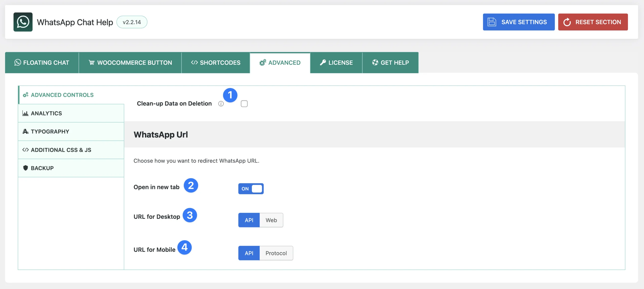Click the redirect WhatsApp URL description text
Screen dimensions: 644x289
click(196, 161)
